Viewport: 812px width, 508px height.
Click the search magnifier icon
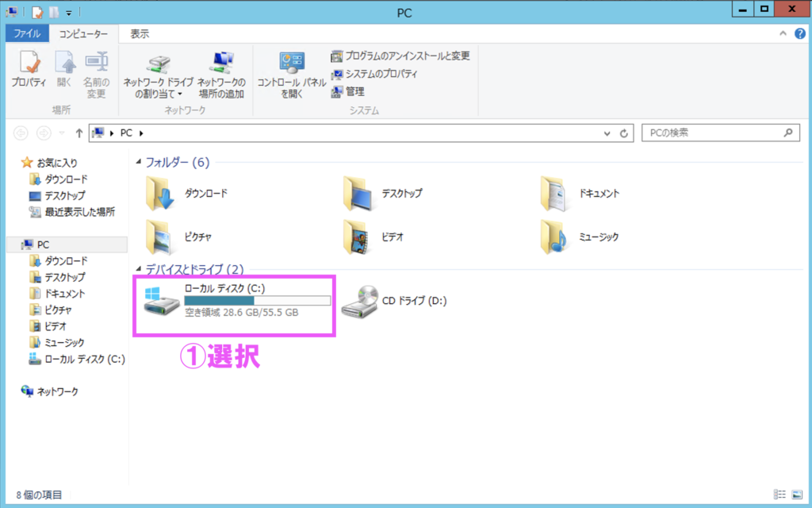(788, 133)
